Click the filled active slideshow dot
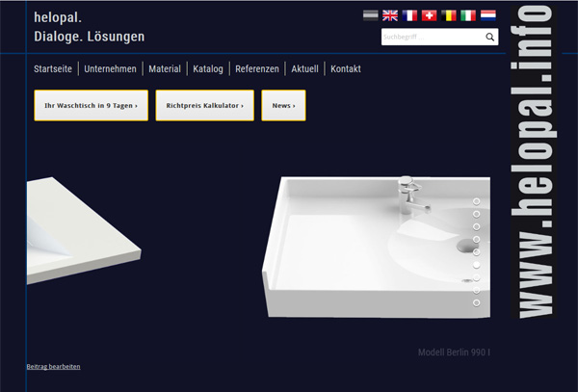Screen dimensions: 578x392 tap(476, 265)
